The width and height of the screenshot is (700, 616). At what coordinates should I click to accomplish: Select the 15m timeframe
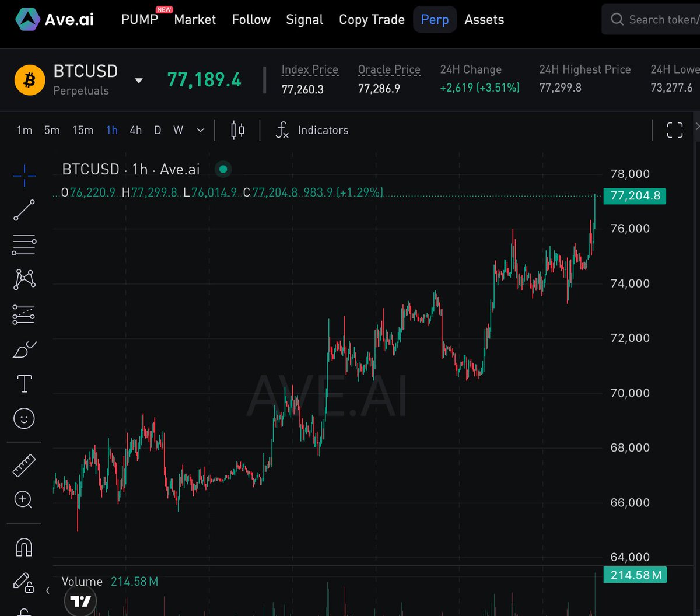click(x=83, y=130)
